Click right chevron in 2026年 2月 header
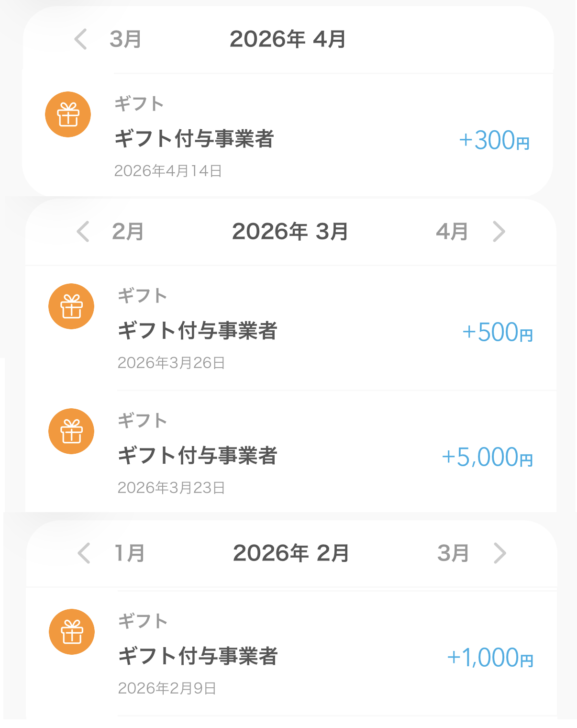 pyautogui.click(x=500, y=553)
